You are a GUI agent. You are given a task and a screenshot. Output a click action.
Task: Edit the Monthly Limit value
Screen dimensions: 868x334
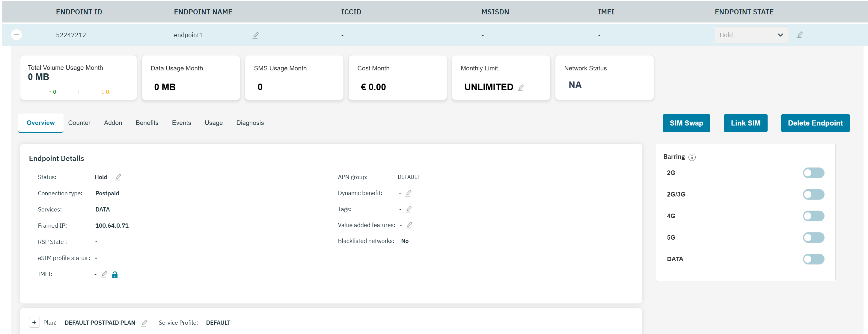point(521,87)
